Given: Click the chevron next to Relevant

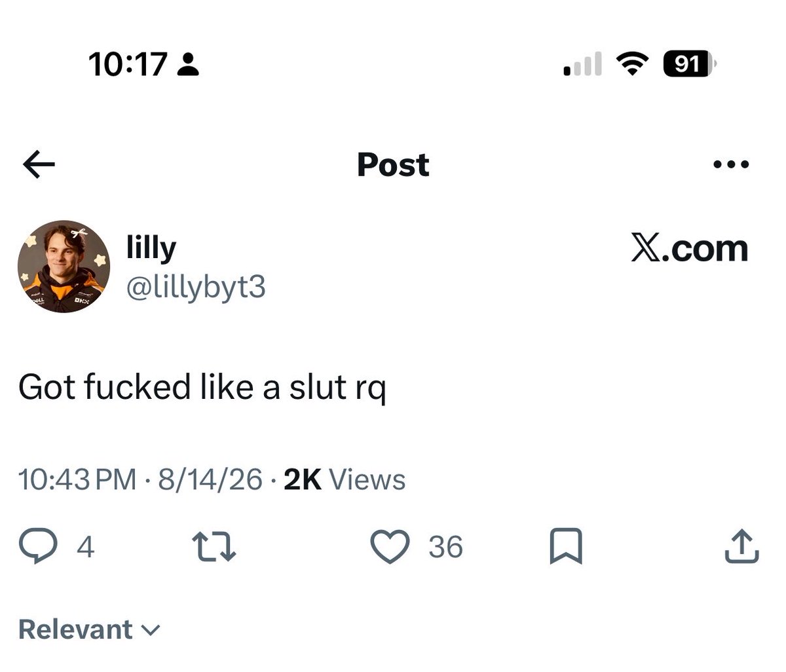Looking at the screenshot, I should [x=150, y=631].
